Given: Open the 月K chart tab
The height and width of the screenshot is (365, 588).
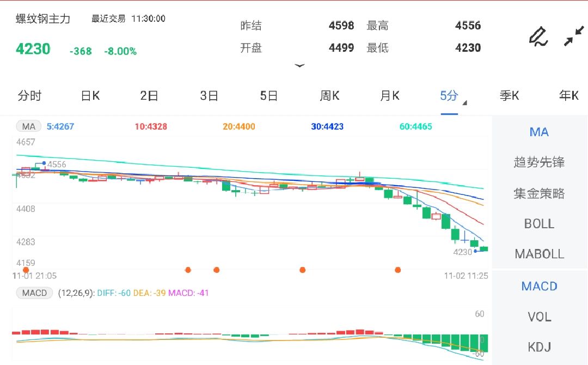Looking at the screenshot, I should point(390,96).
